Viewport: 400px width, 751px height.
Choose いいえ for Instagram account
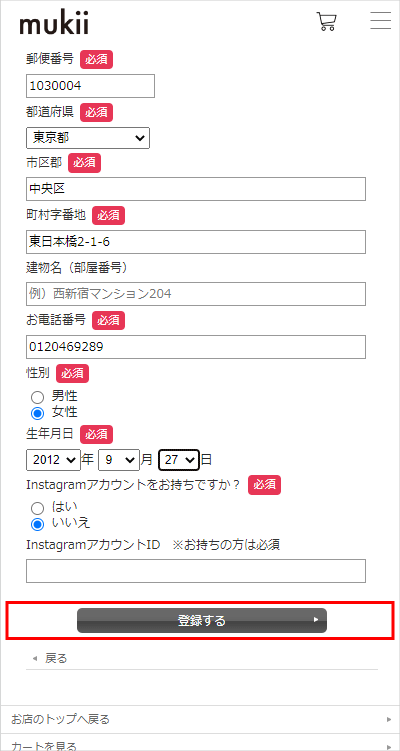point(37,524)
